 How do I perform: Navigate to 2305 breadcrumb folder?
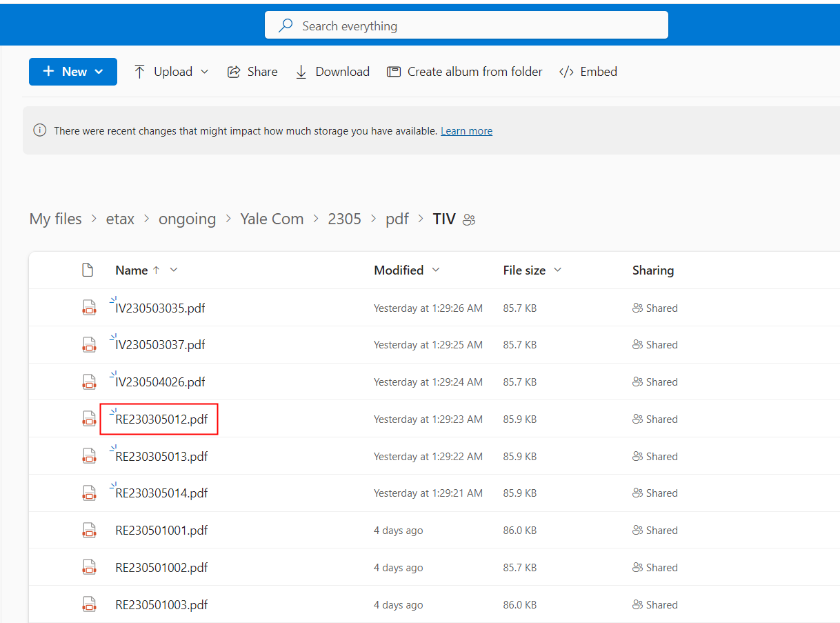pyautogui.click(x=344, y=219)
